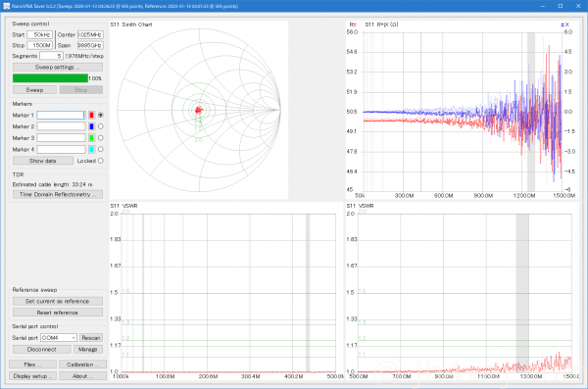
Task: Click the Rescan serial ports button
Action: pos(91,338)
